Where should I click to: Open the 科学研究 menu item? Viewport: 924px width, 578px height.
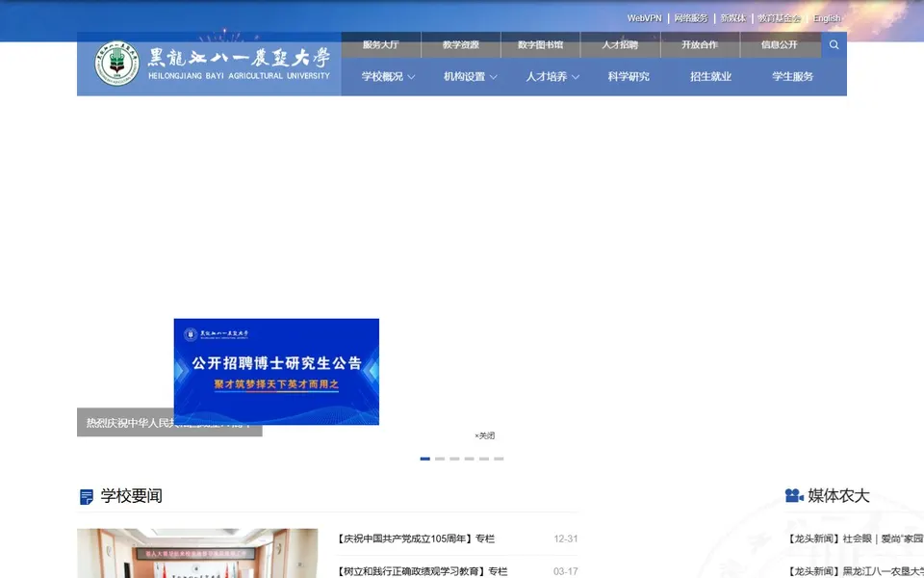[629, 77]
